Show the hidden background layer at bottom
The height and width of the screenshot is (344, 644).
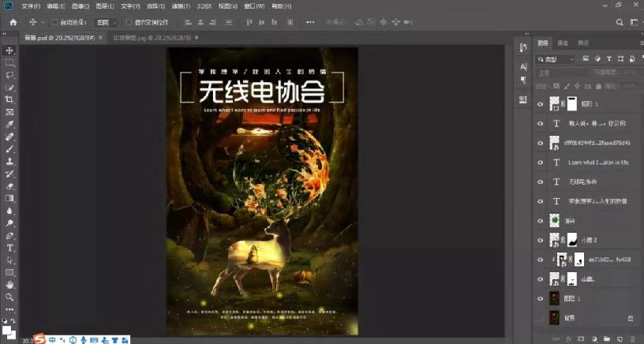pyautogui.click(x=540, y=318)
